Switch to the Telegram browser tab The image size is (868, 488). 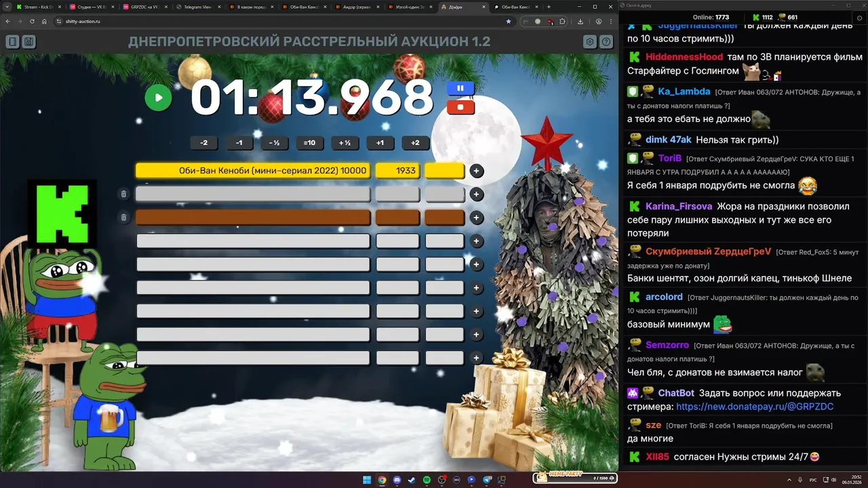click(x=197, y=7)
